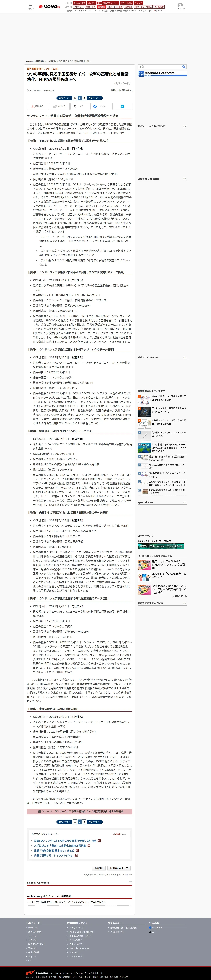Screen dimensions: 211x980
Task: Open 人手はどこ？「搬送」の自動化 whitepaper link
Action: pyautogui.click(x=60, y=846)
